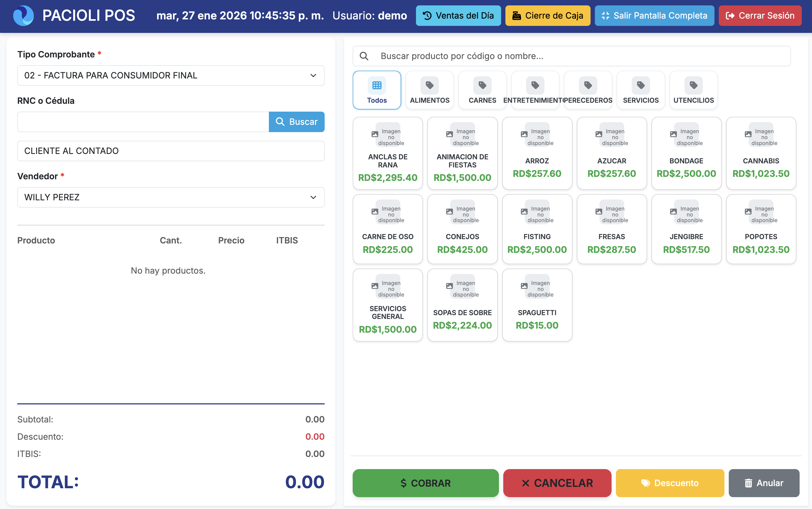Screen dimensions: 812x509
Task: Open the Vendedor dropdown showing WILLY PEREZ
Action: [171, 197]
